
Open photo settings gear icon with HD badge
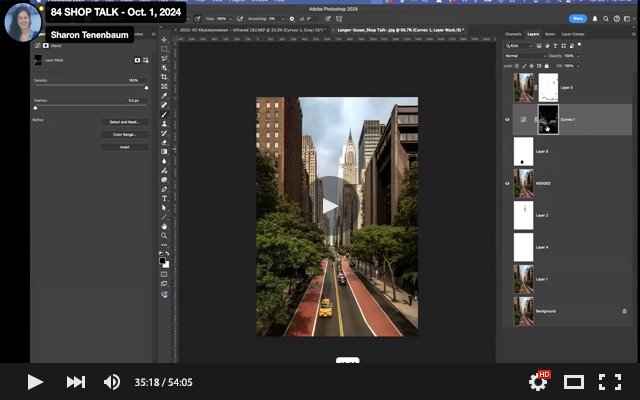[538, 381]
